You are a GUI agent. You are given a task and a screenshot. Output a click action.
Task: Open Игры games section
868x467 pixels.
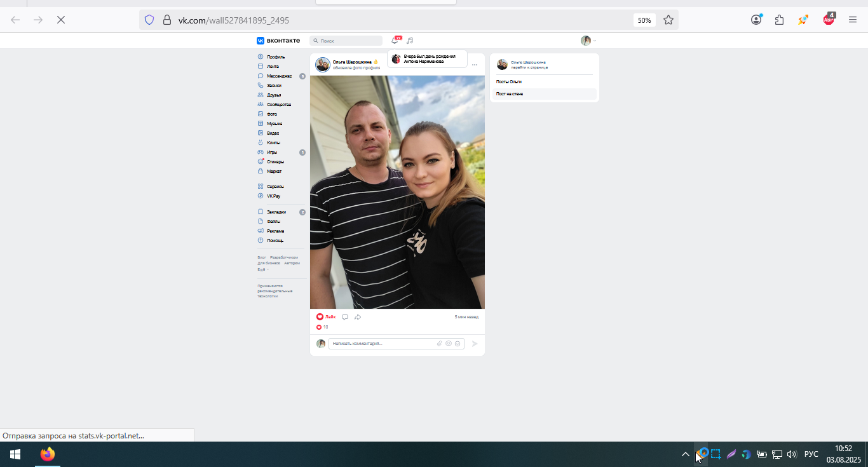pos(272,152)
